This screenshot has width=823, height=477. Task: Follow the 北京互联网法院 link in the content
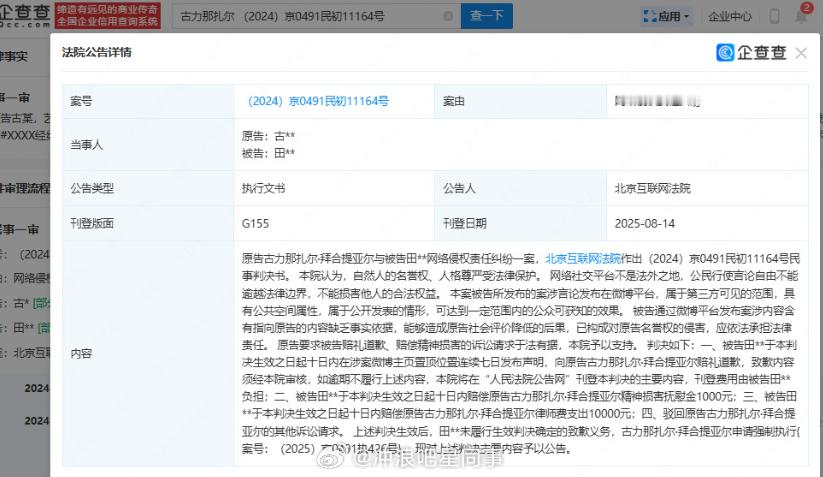[583, 259]
